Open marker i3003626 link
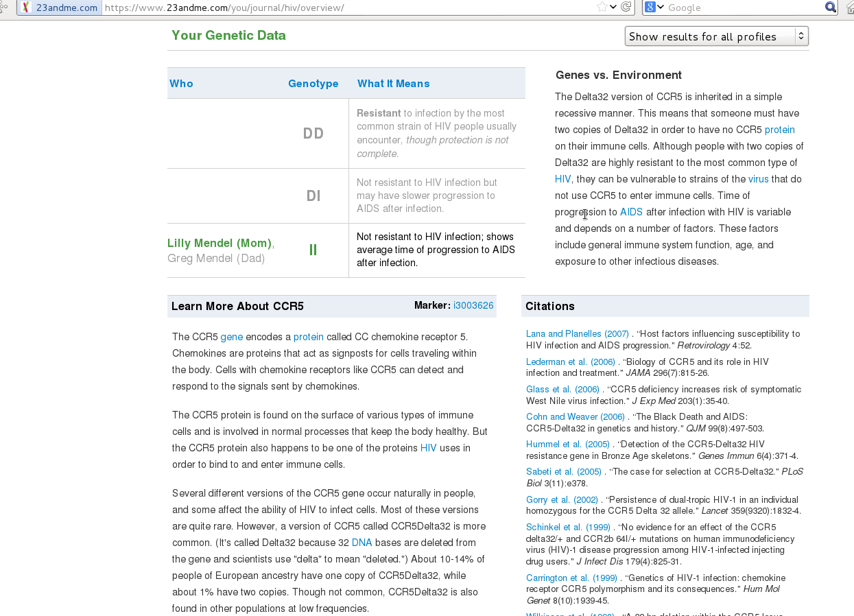854x616 pixels. coord(473,305)
